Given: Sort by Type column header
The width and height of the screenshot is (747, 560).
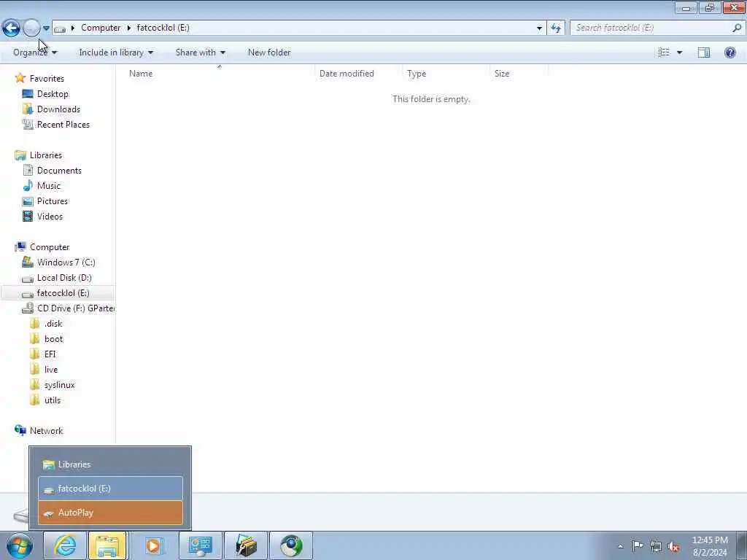Looking at the screenshot, I should click(446, 74).
